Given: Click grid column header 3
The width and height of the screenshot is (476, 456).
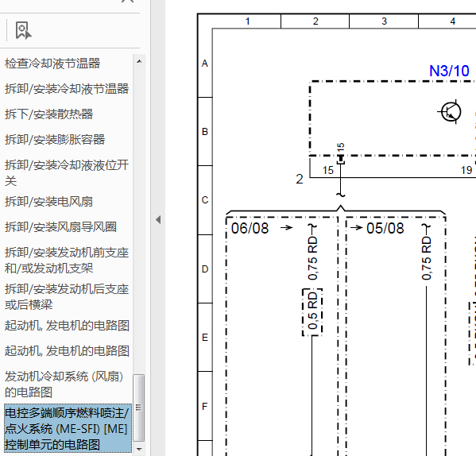Looking at the screenshot, I should click(384, 21).
